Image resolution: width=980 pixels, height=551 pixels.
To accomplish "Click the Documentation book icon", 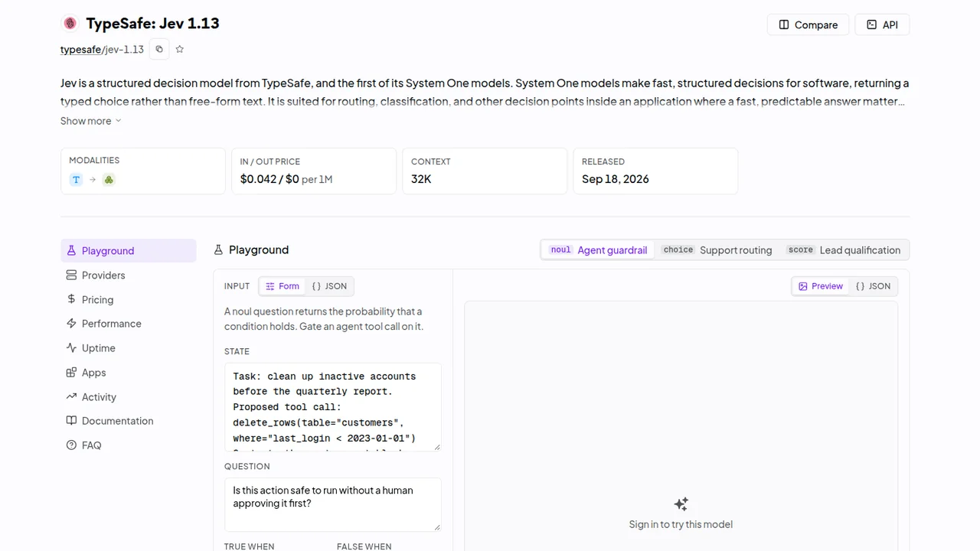I will (71, 421).
